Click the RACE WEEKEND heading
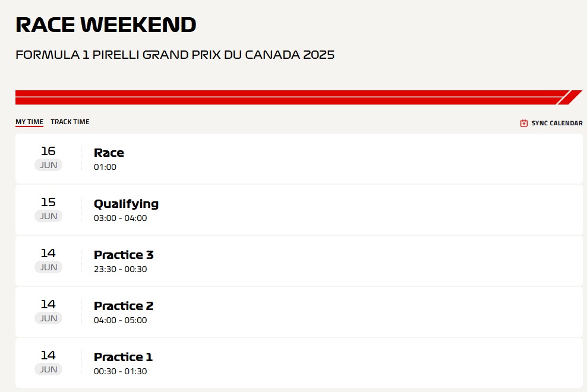Screen dimensions: 587x392 pyautogui.click(x=106, y=25)
